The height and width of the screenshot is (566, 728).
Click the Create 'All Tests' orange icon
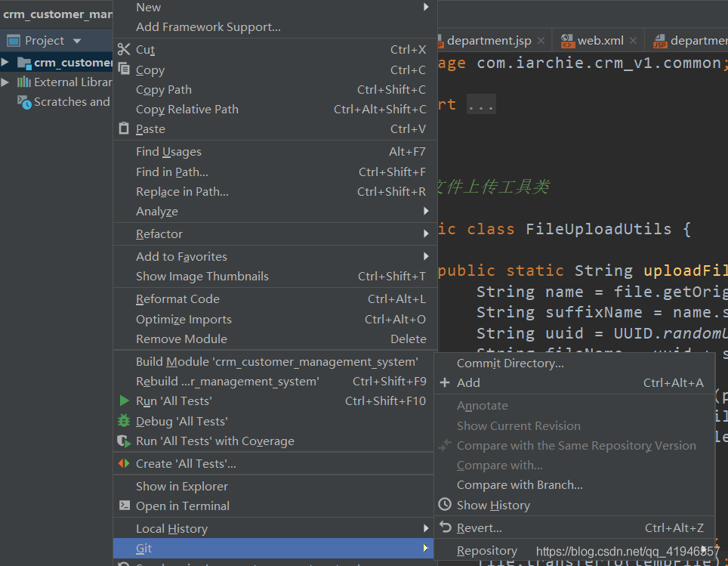[124, 463]
